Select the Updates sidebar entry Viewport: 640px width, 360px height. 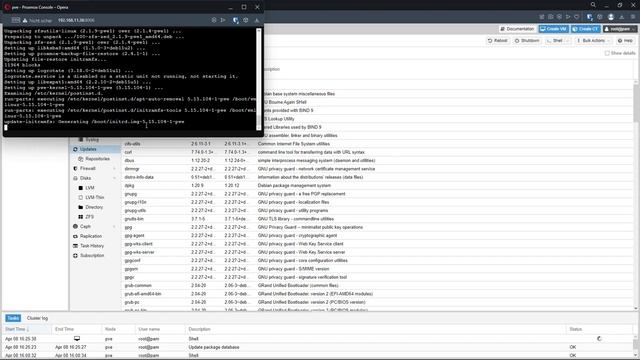point(95,149)
